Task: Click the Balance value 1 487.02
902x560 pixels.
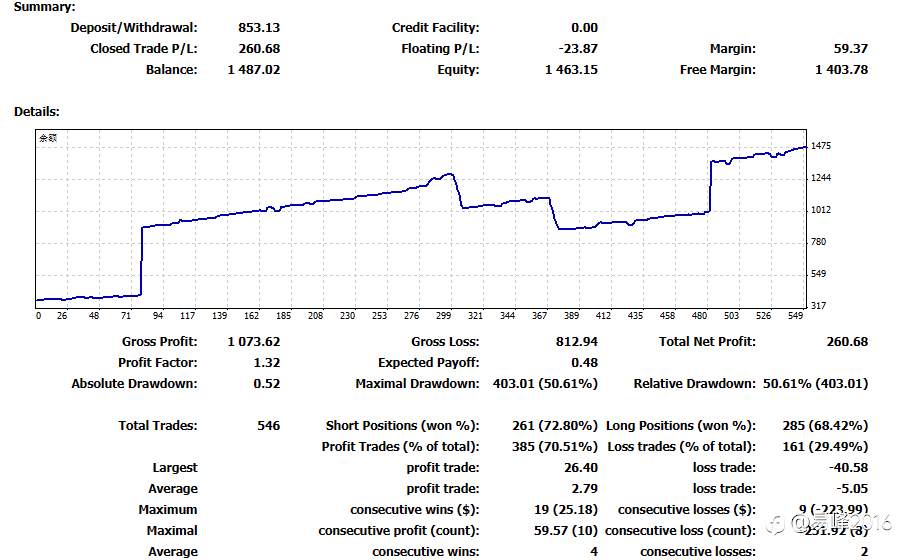Action: click(x=254, y=70)
